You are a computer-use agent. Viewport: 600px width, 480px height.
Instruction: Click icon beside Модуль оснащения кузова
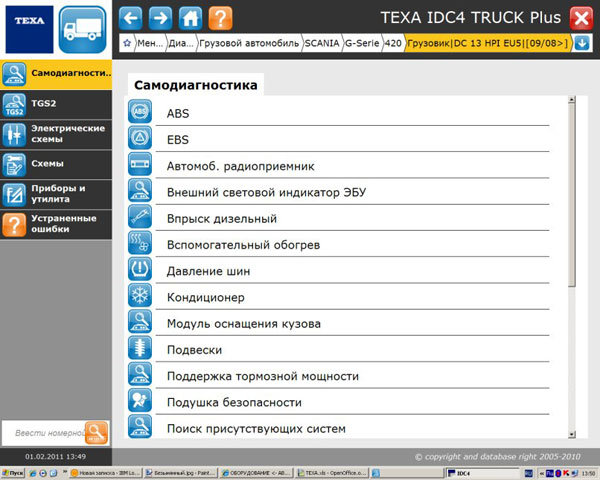click(x=140, y=322)
